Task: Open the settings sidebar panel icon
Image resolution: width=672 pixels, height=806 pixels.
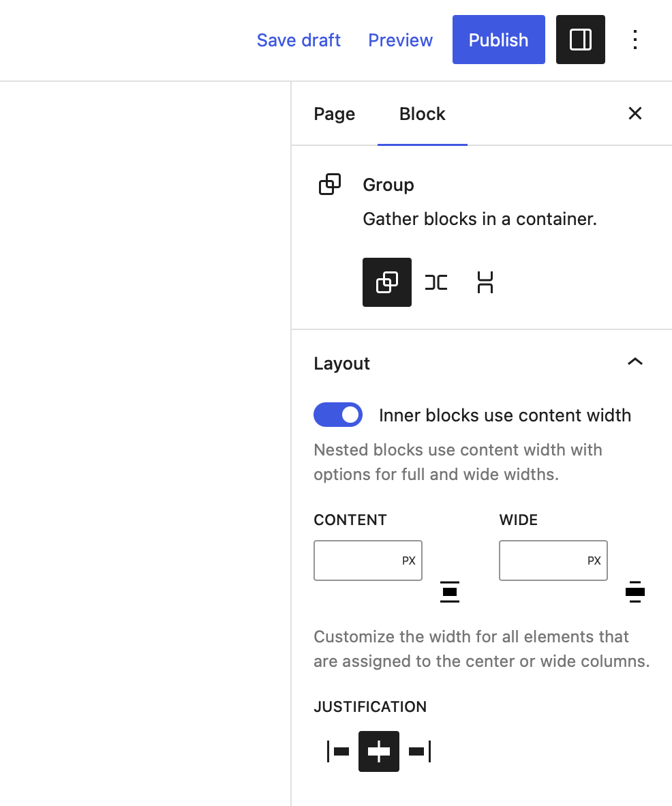Action: pos(580,40)
